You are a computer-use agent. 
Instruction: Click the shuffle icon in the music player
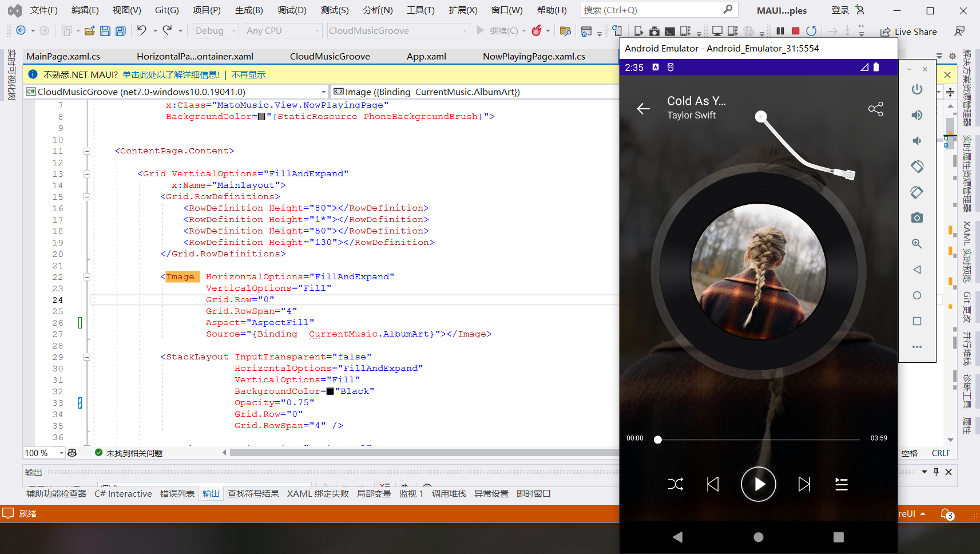[x=675, y=484]
